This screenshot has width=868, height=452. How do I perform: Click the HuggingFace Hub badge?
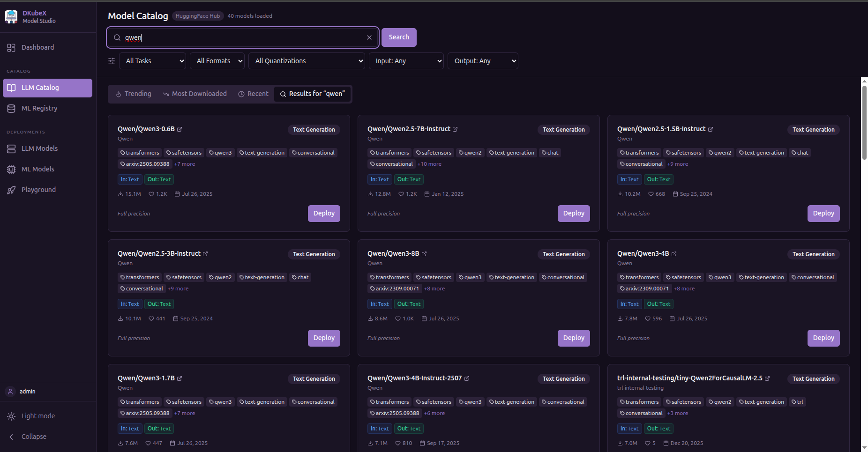198,16
